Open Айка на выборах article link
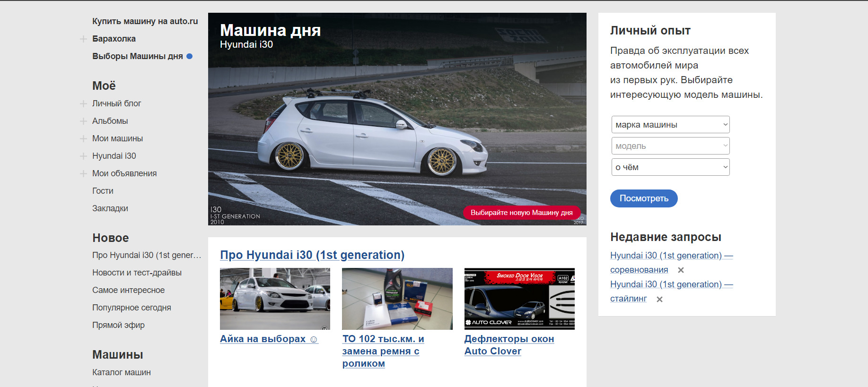868x387 pixels. [x=269, y=339]
